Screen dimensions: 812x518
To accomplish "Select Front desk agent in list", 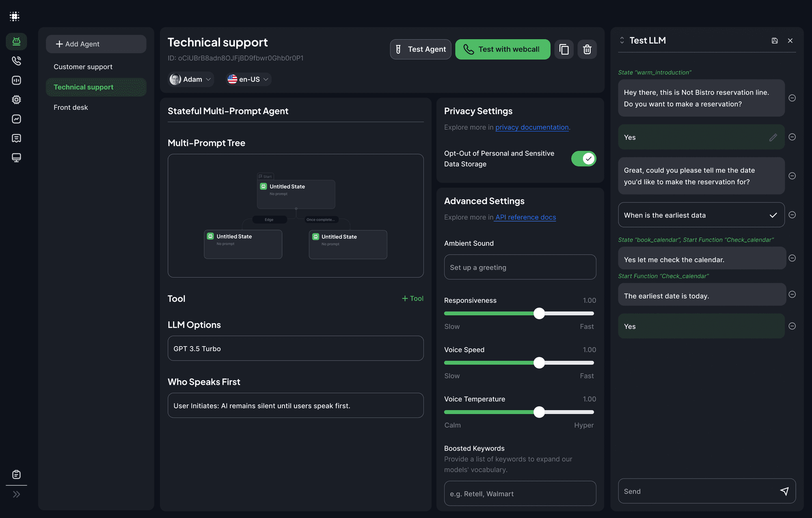I will coord(71,107).
